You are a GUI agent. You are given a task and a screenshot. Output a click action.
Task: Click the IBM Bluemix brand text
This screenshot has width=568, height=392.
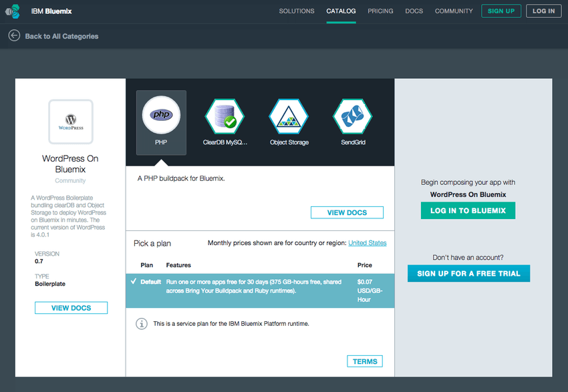tap(51, 11)
